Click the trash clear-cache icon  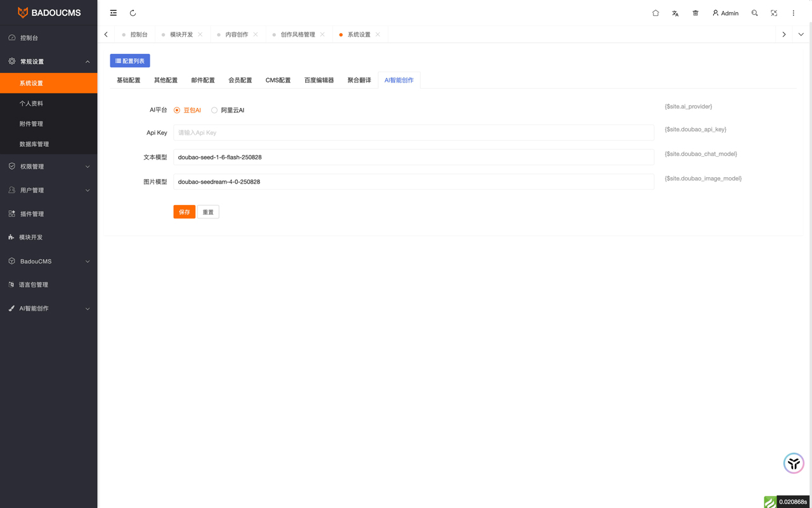695,13
